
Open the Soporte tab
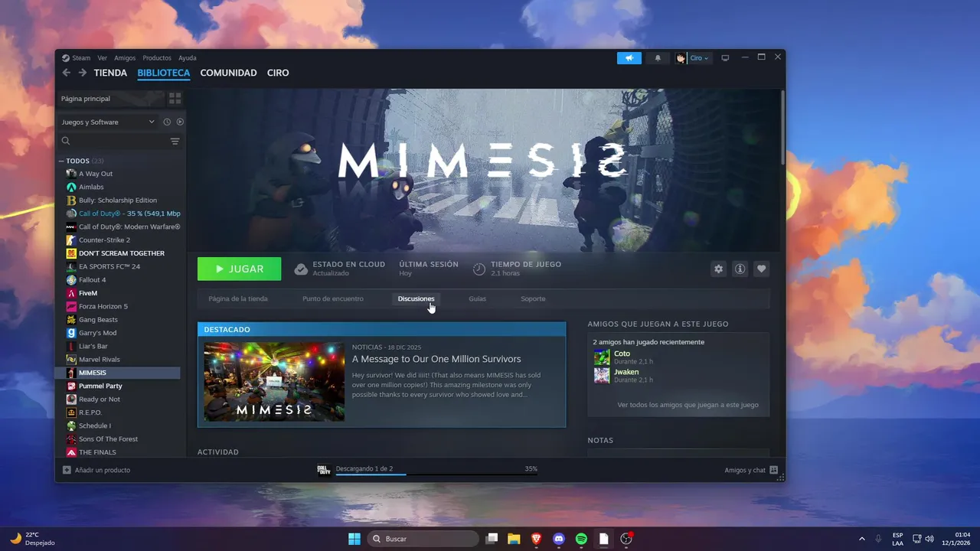click(x=533, y=298)
